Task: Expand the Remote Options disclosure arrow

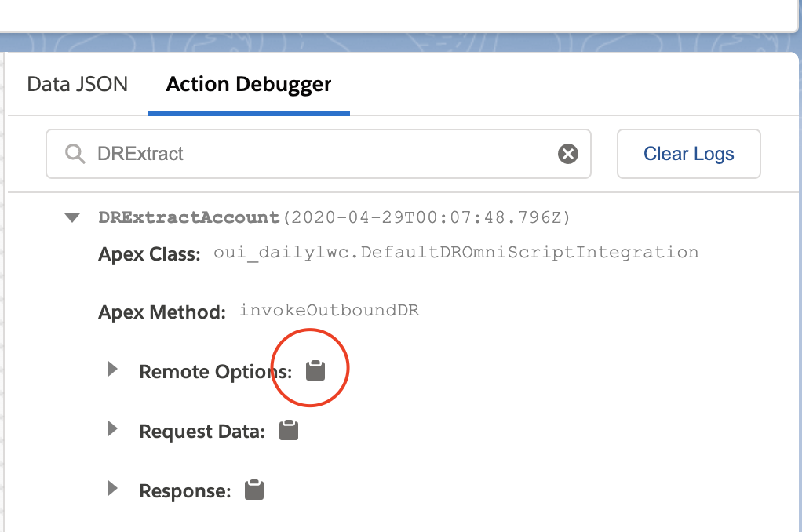Action: [112, 369]
